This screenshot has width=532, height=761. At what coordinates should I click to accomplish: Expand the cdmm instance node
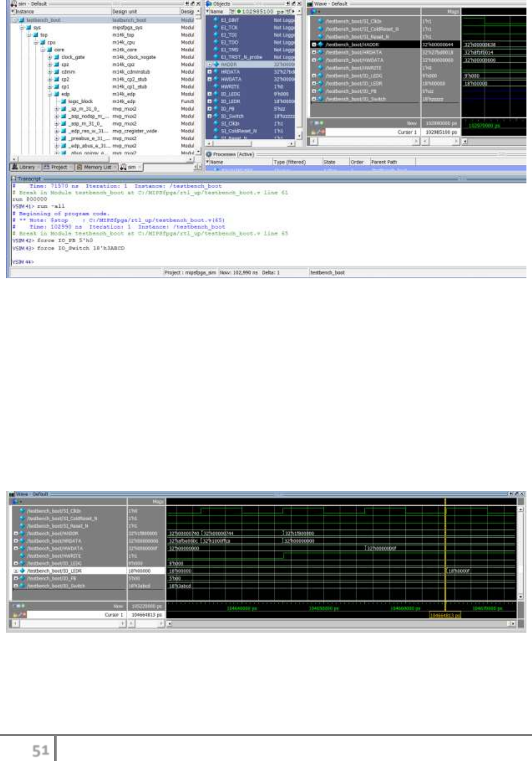pos(50,72)
